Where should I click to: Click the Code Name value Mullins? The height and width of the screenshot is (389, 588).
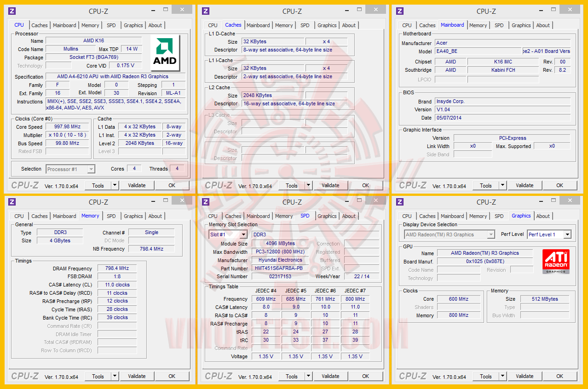pyautogui.click(x=70, y=49)
